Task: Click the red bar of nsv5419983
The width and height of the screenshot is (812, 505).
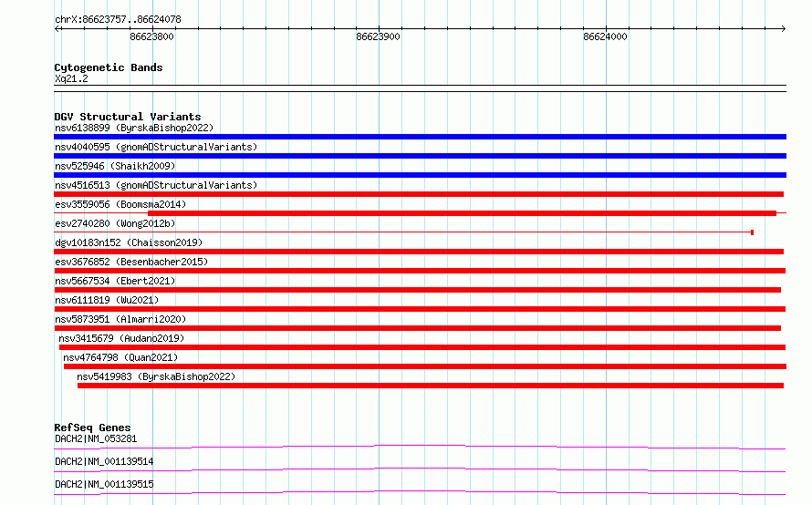Action: click(x=431, y=386)
